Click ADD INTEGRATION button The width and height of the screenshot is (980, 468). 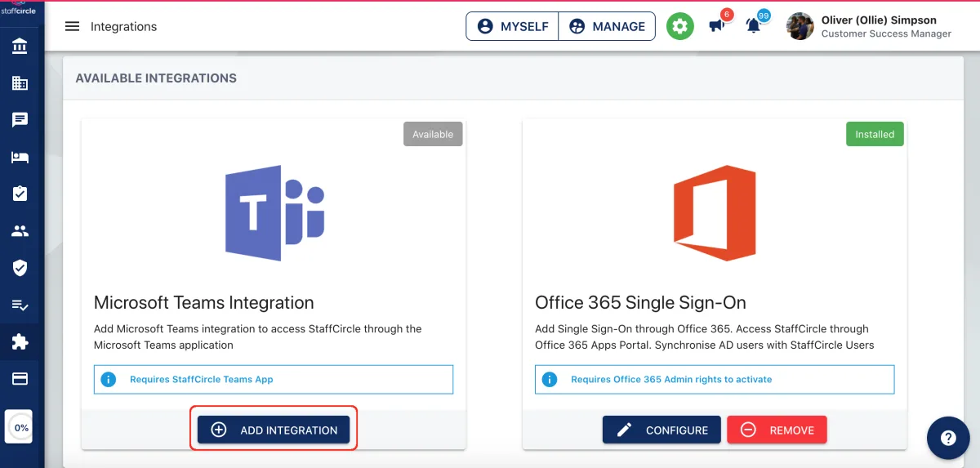tap(274, 430)
